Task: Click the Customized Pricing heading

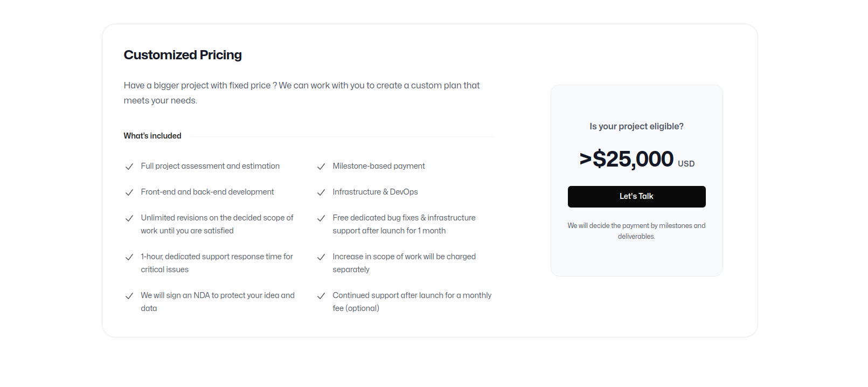Action: click(183, 55)
